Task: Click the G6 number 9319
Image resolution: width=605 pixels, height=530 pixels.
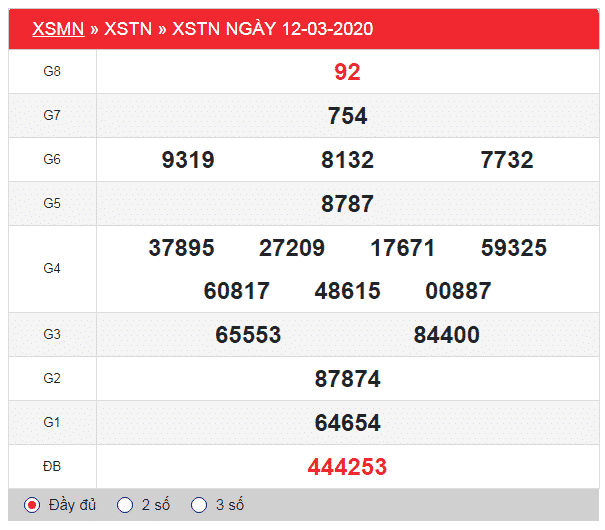Action: pyautogui.click(x=188, y=160)
